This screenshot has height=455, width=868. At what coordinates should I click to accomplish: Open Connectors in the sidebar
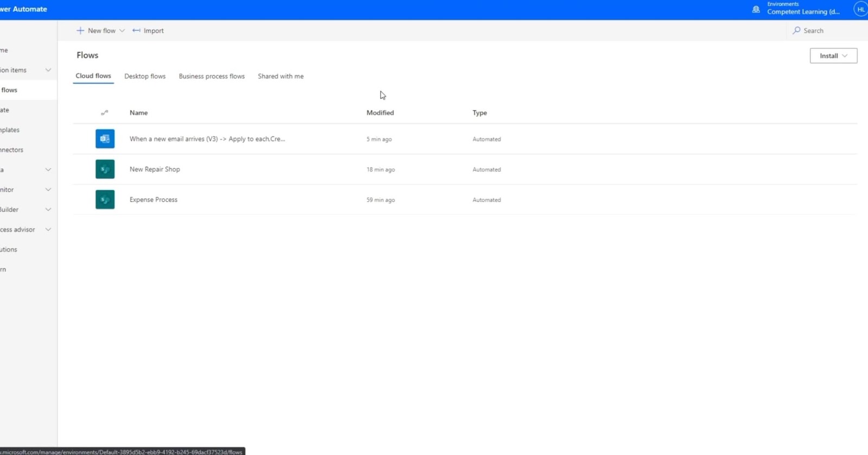click(x=11, y=150)
